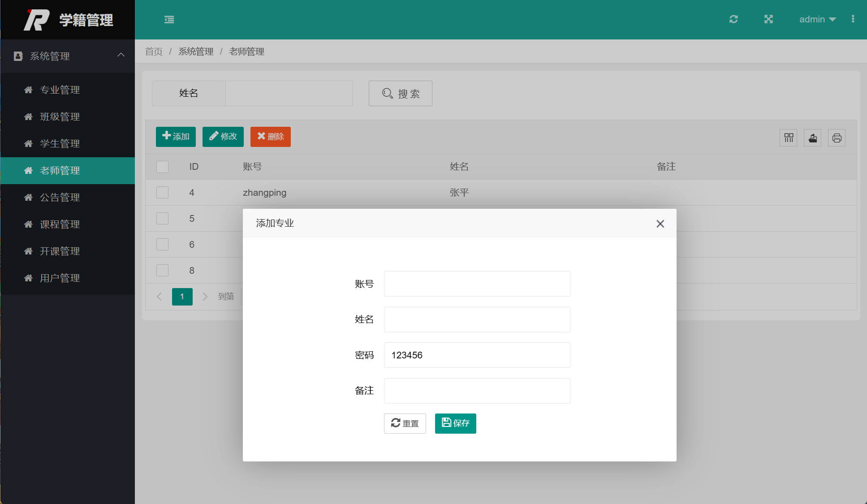Image resolution: width=867 pixels, height=504 pixels.
Task: Click the refresh icon in the header
Action: tap(733, 19)
